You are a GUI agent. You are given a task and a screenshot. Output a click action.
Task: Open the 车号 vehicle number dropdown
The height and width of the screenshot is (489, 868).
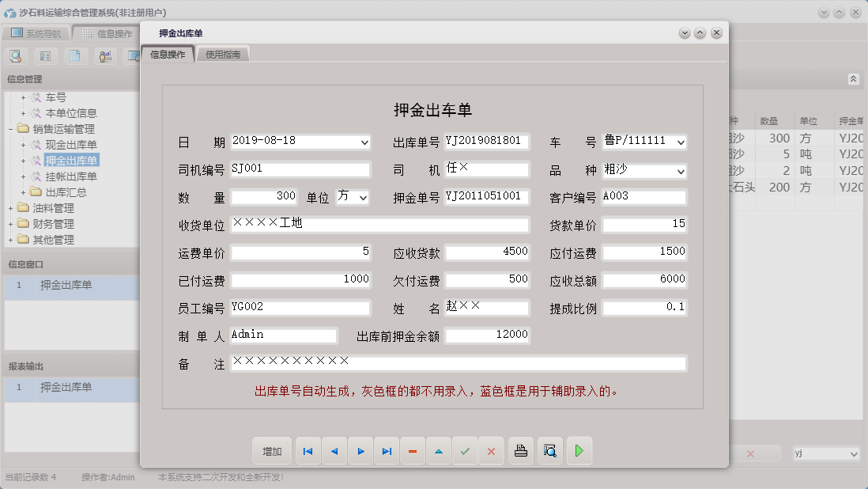(680, 142)
